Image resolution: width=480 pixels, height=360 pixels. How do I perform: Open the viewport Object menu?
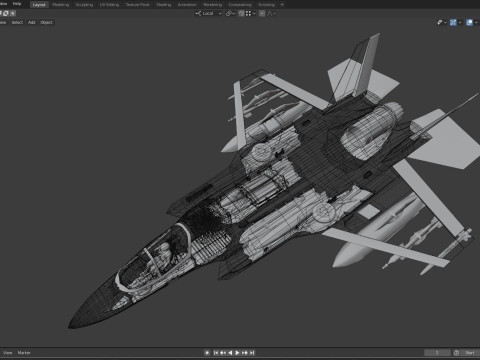coord(46,22)
